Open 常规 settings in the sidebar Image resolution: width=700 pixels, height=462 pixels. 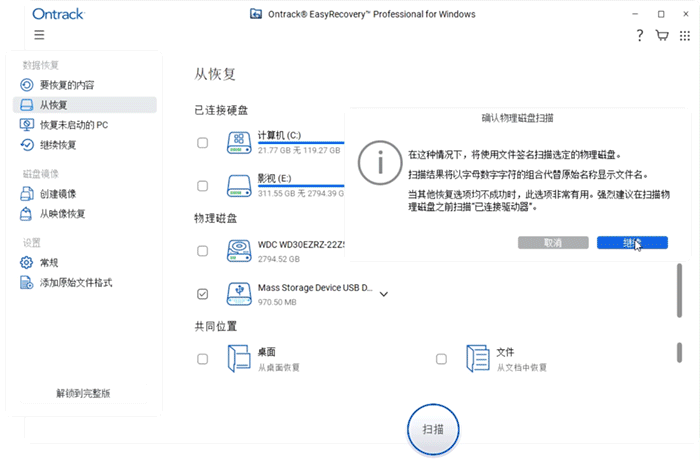85,262
